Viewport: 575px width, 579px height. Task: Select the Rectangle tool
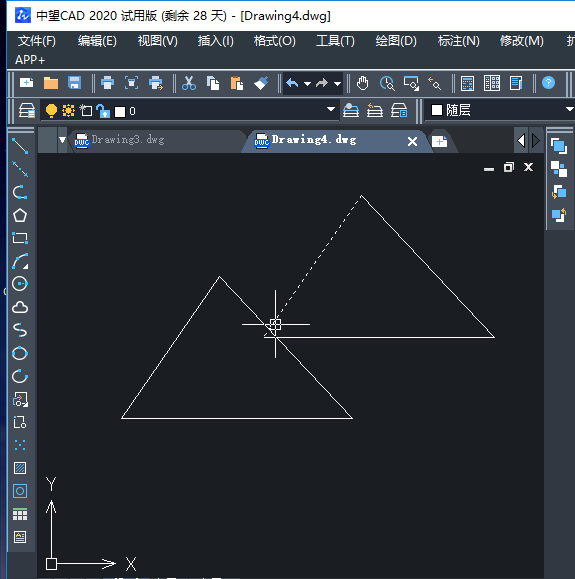click(20, 238)
